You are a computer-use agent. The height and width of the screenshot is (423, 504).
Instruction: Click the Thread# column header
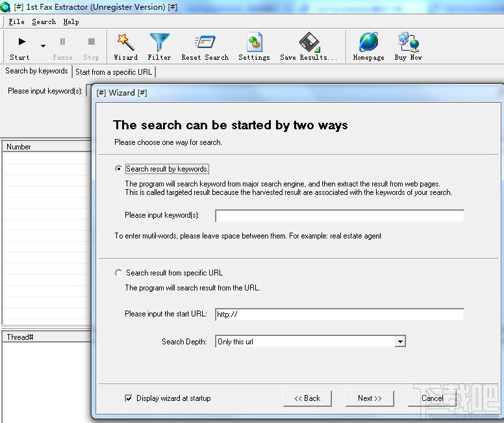point(47,337)
